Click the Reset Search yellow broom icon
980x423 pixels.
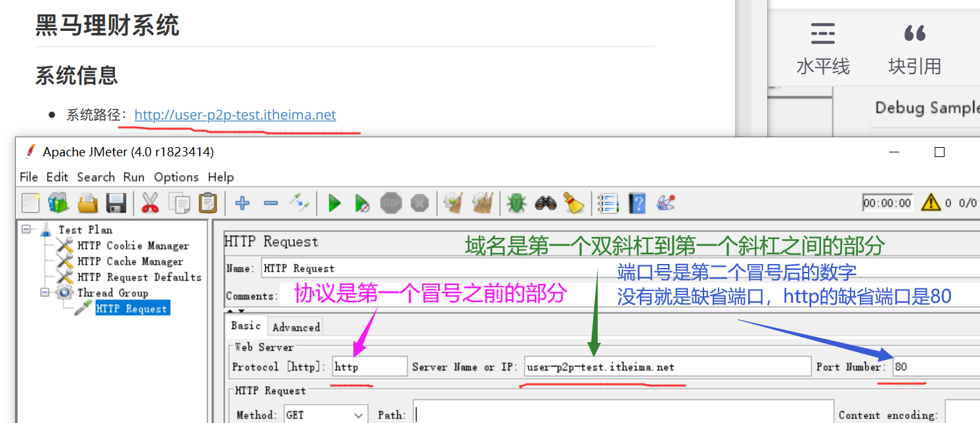574,203
